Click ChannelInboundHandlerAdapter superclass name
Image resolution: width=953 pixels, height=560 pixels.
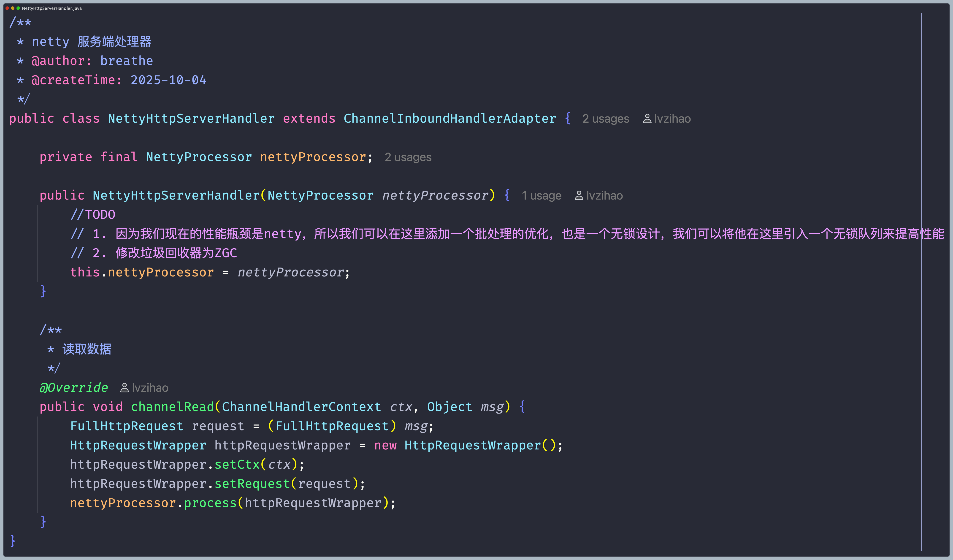(450, 119)
